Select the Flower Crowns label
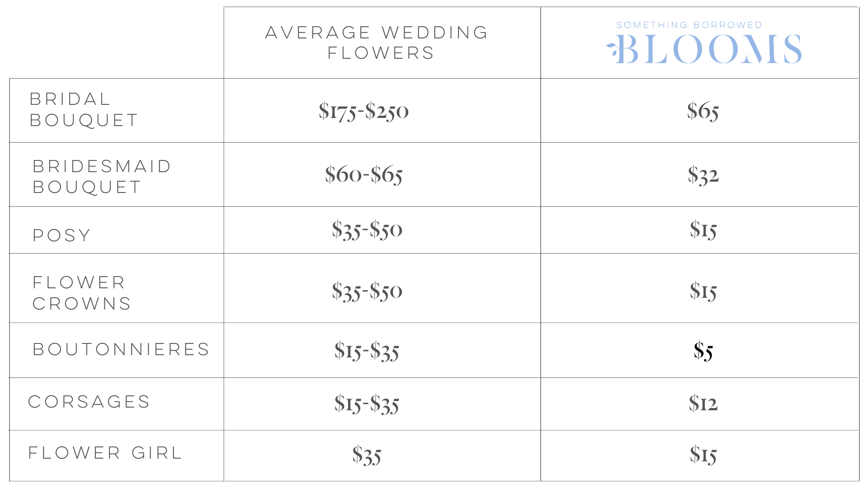The image size is (868, 488). [82, 293]
